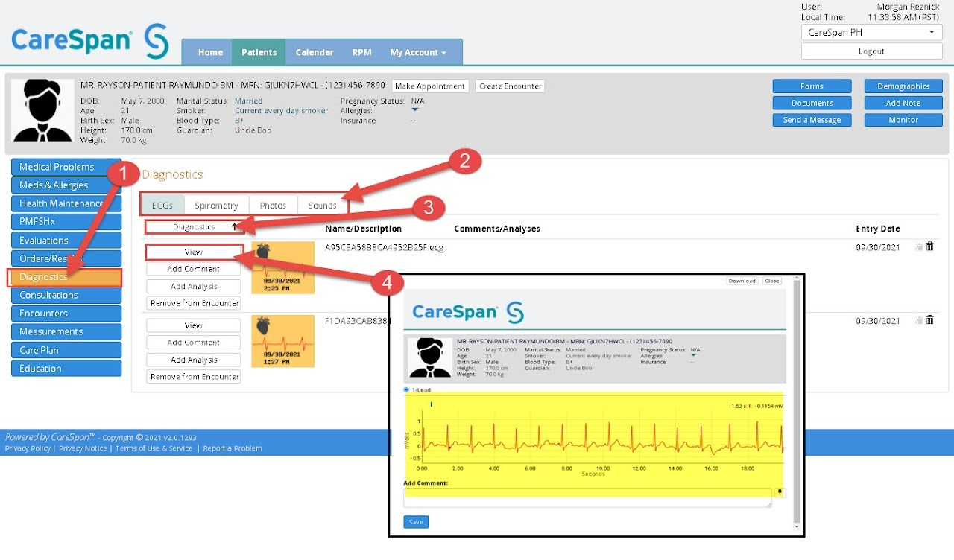This screenshot has height=560, width=954.
Task: Switch to the Photos tab
Action: (x=273, y=206)
